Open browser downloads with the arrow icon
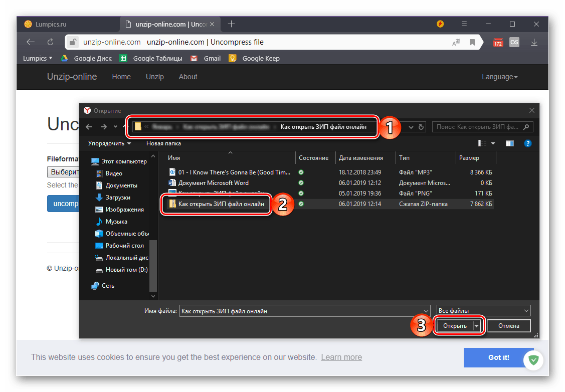This screenshot has width=565, height=392. coord(534,42)
